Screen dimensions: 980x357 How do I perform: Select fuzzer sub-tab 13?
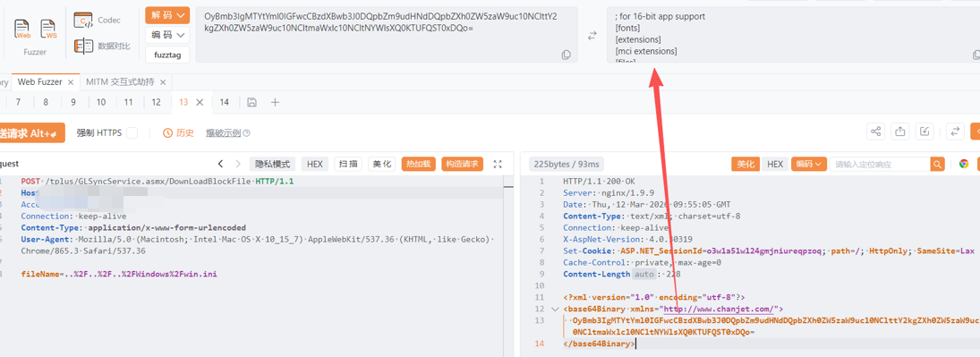183,102
